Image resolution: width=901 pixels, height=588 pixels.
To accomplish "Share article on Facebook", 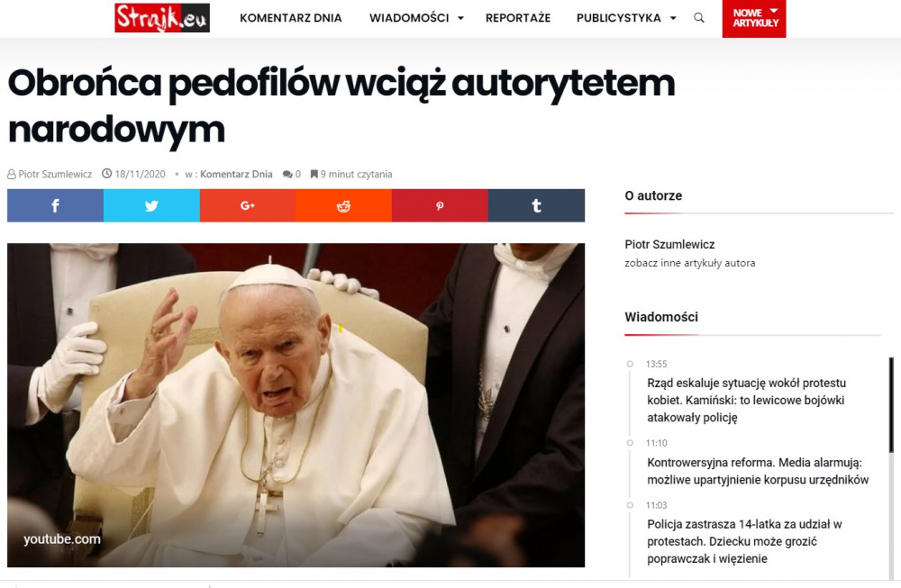I will (55, 205).
